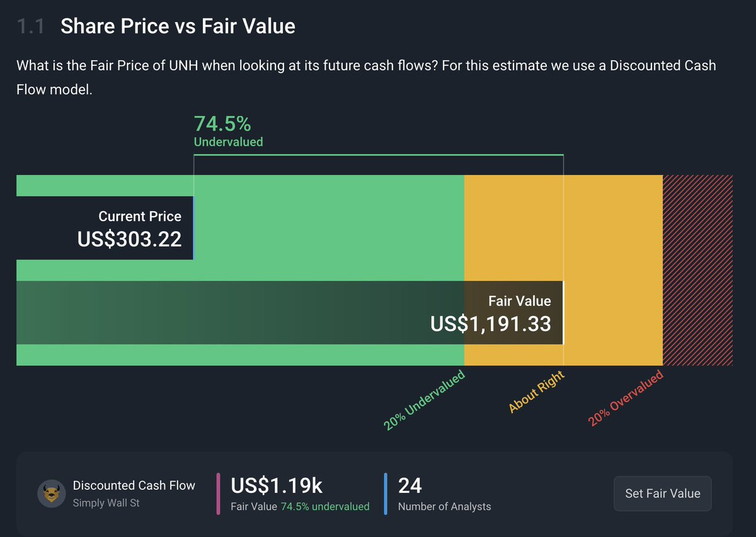This screenshot has height=537, width=756.
Task: Click the 20% Undervalued axis label
Action: tap(425, 401)
